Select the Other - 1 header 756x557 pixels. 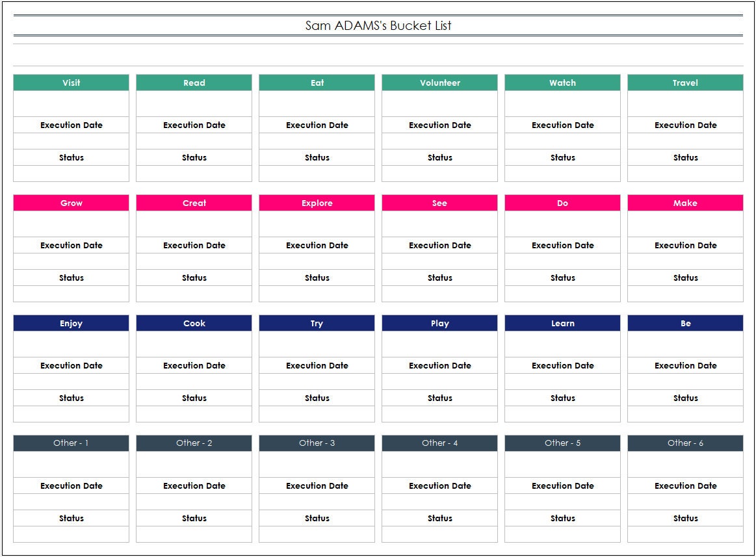[71, 443]
